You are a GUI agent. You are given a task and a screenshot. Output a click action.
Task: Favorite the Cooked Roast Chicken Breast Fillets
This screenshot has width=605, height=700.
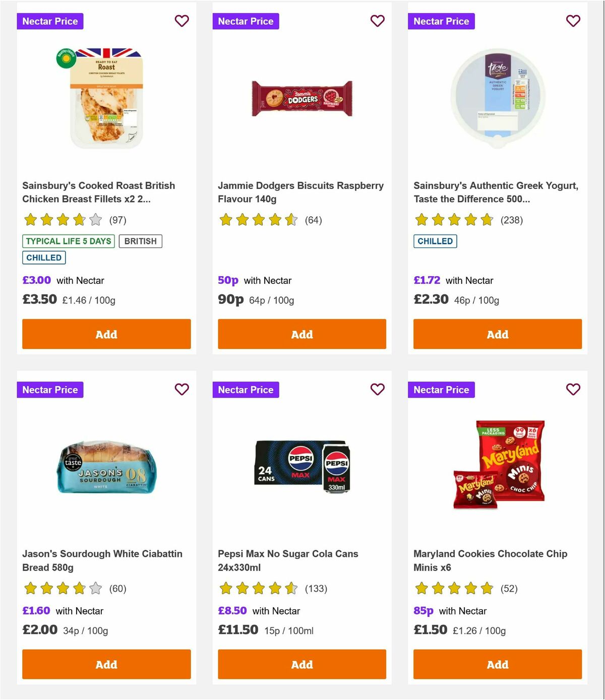pos(181,21)
